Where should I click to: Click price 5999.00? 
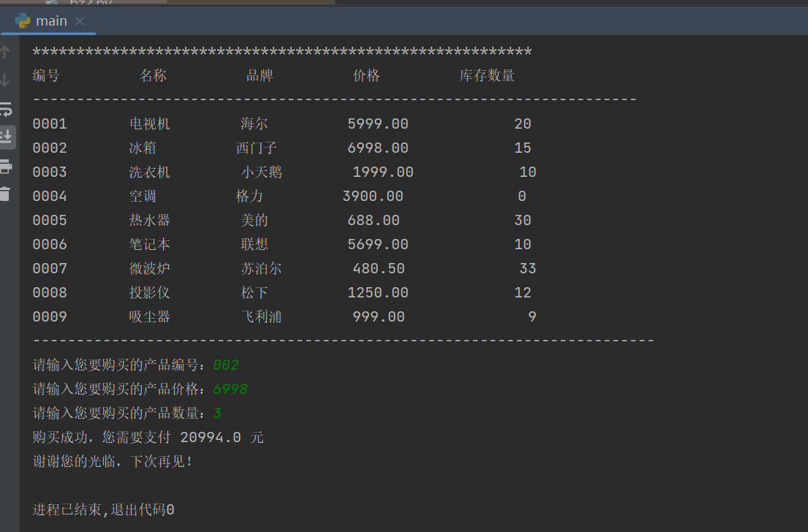coord(378,124)
